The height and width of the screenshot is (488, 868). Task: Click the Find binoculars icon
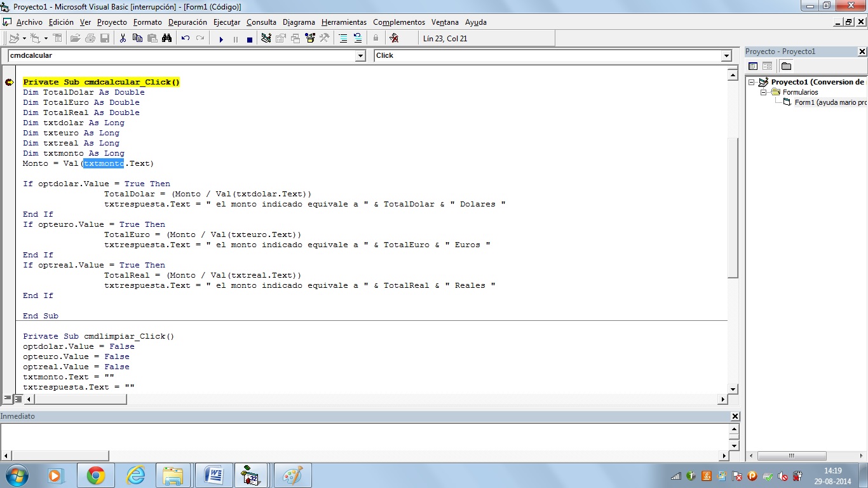166,38
